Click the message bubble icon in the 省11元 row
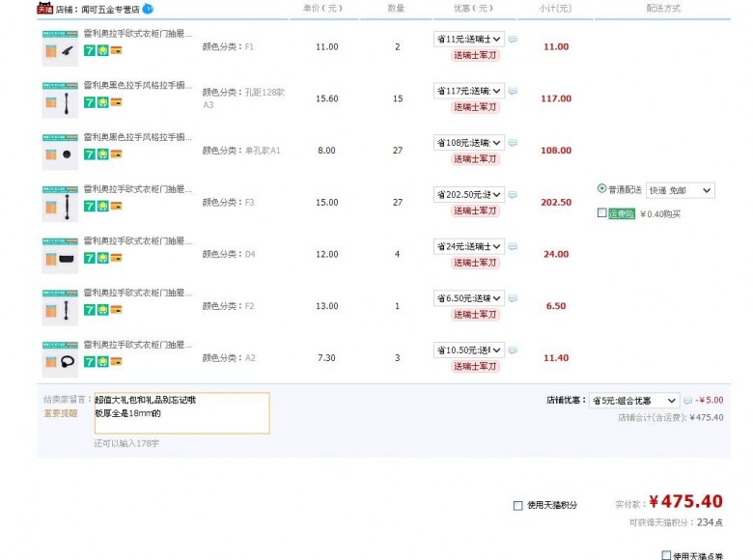 pyautogui.click(x=513, y=40)
